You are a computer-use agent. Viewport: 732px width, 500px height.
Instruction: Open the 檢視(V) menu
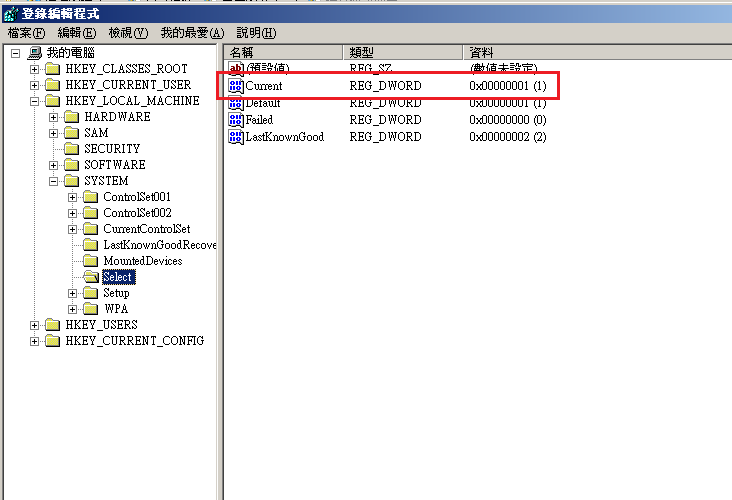tap(128, 33)
